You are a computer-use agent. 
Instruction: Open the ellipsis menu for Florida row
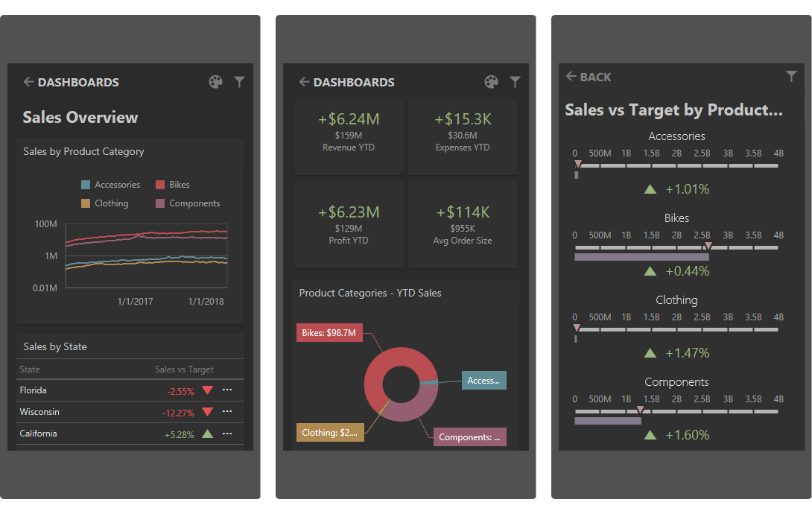[x=226, y=390]
